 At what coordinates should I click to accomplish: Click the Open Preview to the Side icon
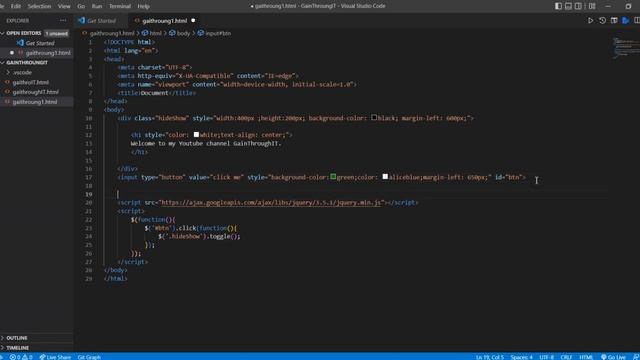(614, 20)
